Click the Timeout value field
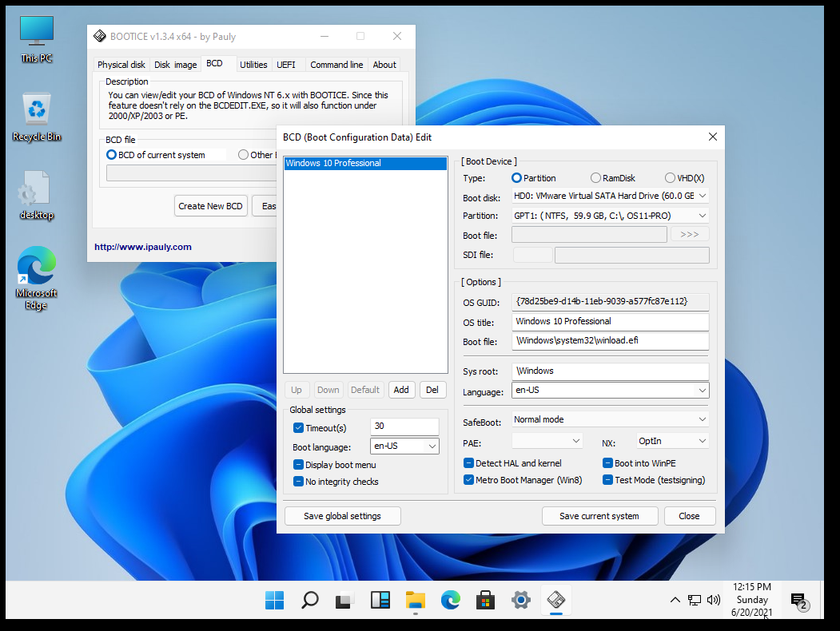Image resolution: width=840 pixels, height=631 pixels. pos(404,426)
